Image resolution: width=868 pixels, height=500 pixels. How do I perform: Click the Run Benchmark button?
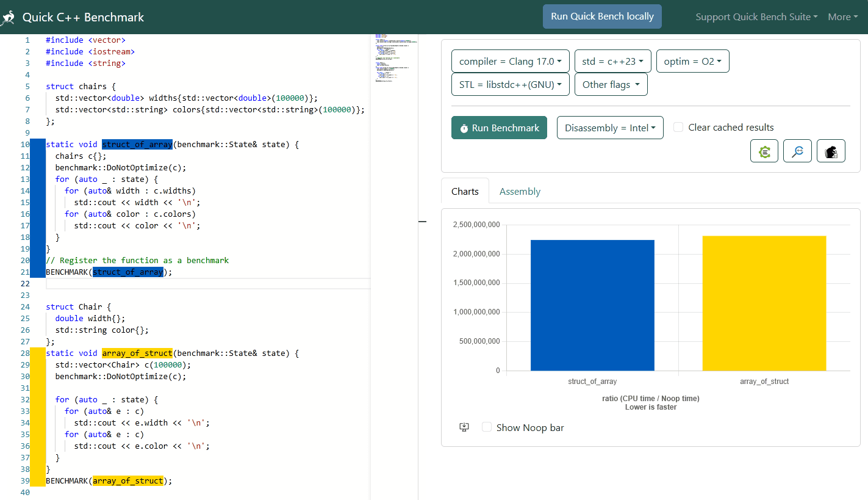pyautogui.click(x=499, y=128)
